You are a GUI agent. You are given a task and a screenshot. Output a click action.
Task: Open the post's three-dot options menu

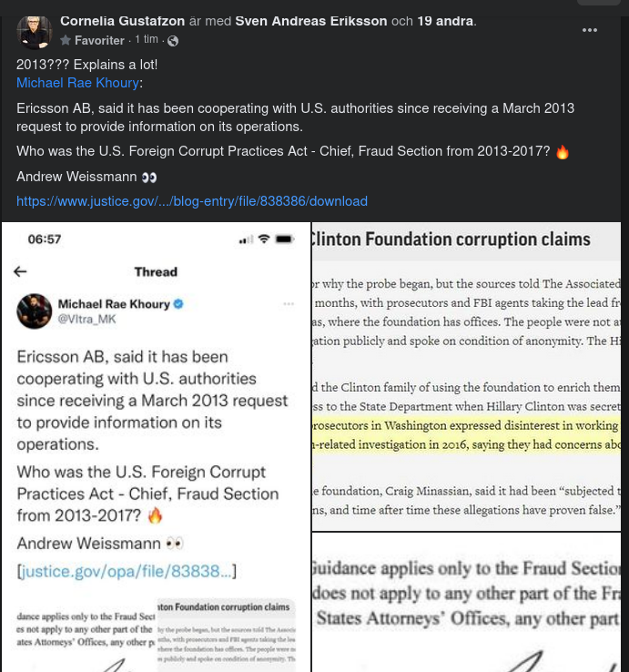pyautogui.click(x=590, y=30)
